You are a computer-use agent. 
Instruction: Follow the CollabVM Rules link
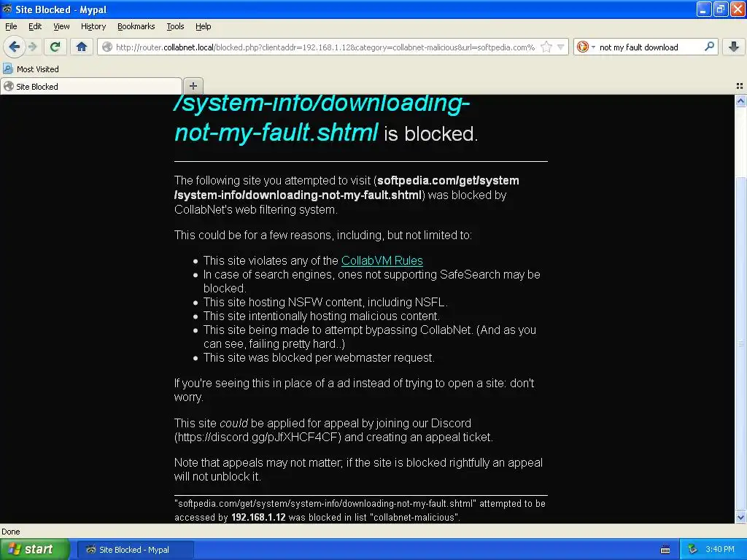coord(382,260)
